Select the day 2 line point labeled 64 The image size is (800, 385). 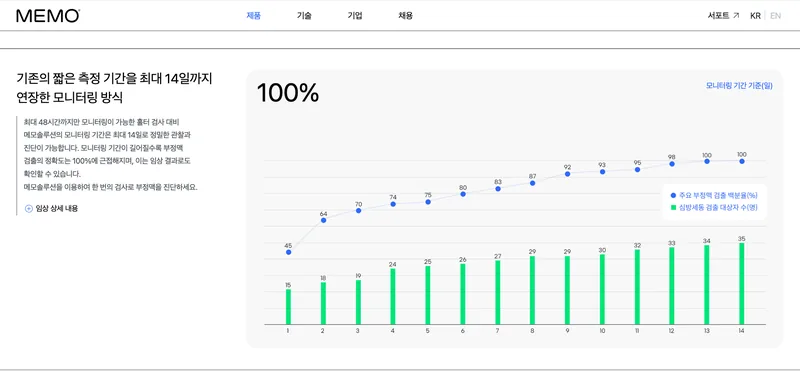coord(323,220)
